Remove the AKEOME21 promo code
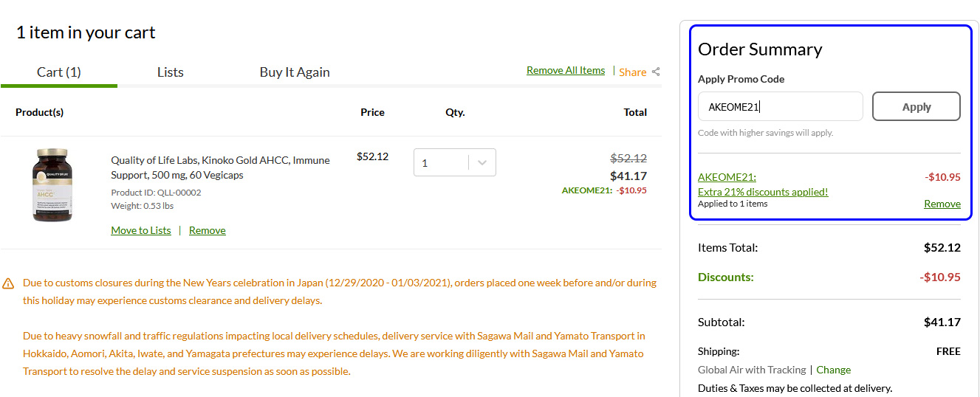This screenshot has width=980, height=397. pos(942,204)
